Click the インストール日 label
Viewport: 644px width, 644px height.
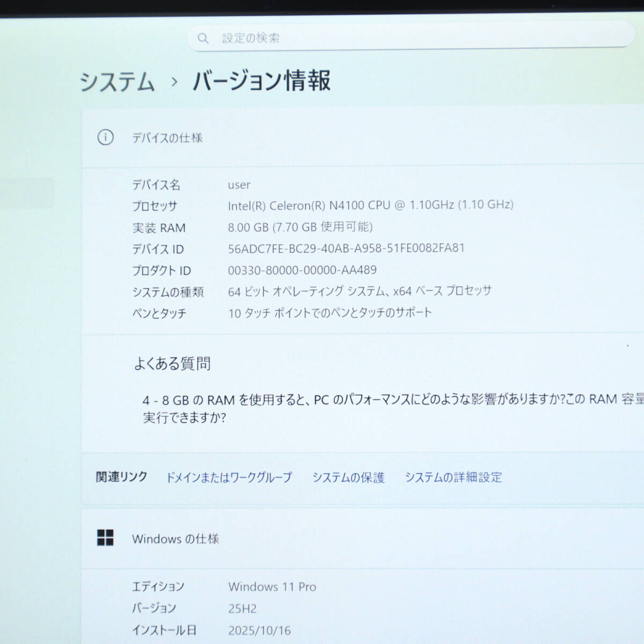click(164, 630)
